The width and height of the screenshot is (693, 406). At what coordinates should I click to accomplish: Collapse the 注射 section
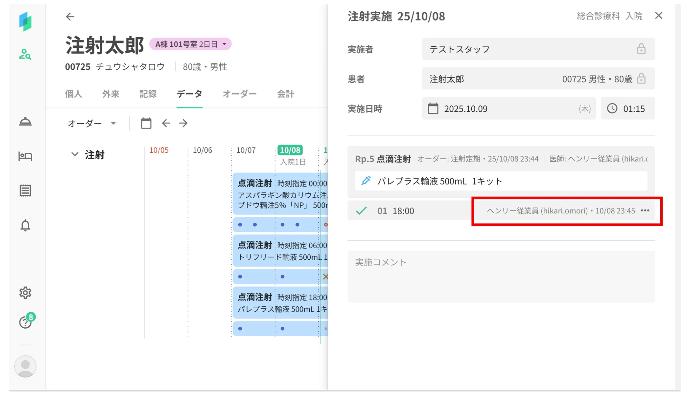click(x=74, y=155)
